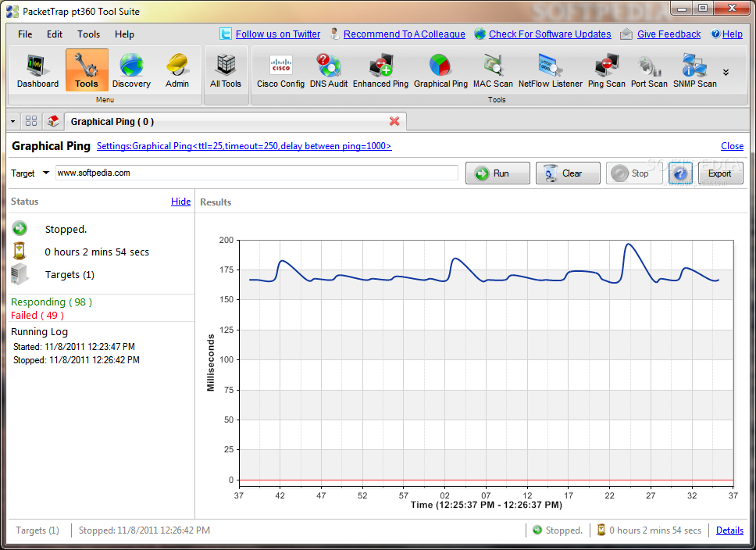Launch the DNS Audit tool

328,71
